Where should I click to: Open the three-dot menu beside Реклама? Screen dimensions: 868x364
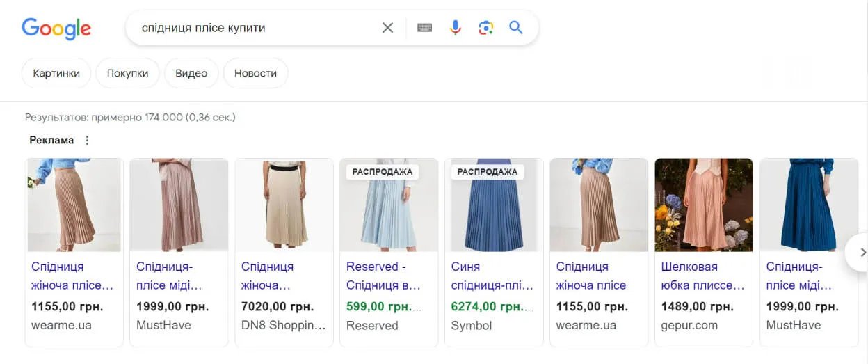(87, 140)
